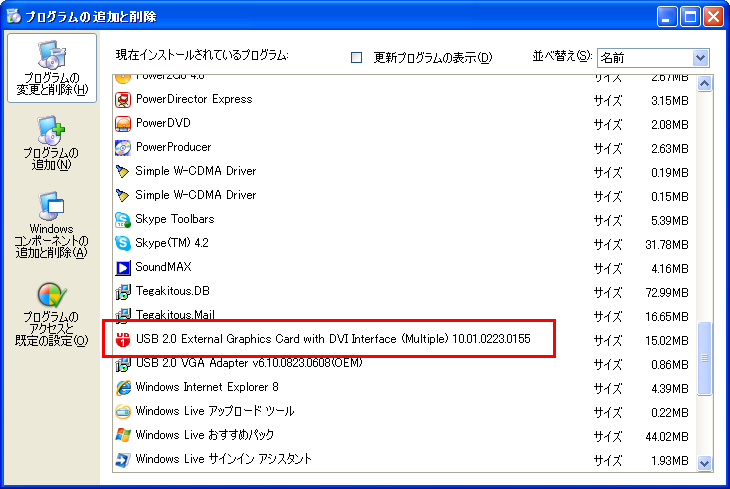Select the Tegakitous.Mail entry

(404, 315)
